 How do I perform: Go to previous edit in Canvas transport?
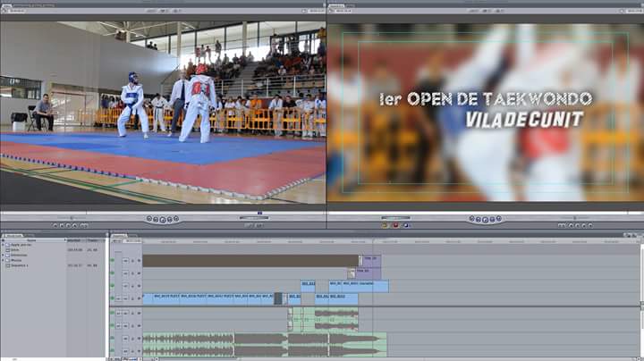point(471,219)
